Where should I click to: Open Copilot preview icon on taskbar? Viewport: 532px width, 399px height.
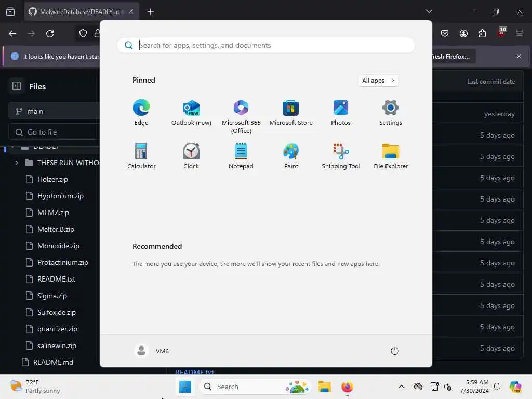coord(515,387)
